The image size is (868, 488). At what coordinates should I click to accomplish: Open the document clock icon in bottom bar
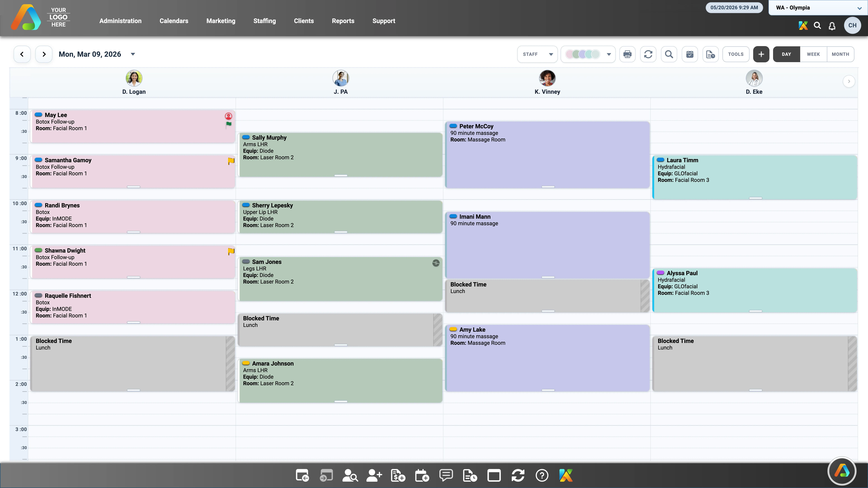point(470,476)
